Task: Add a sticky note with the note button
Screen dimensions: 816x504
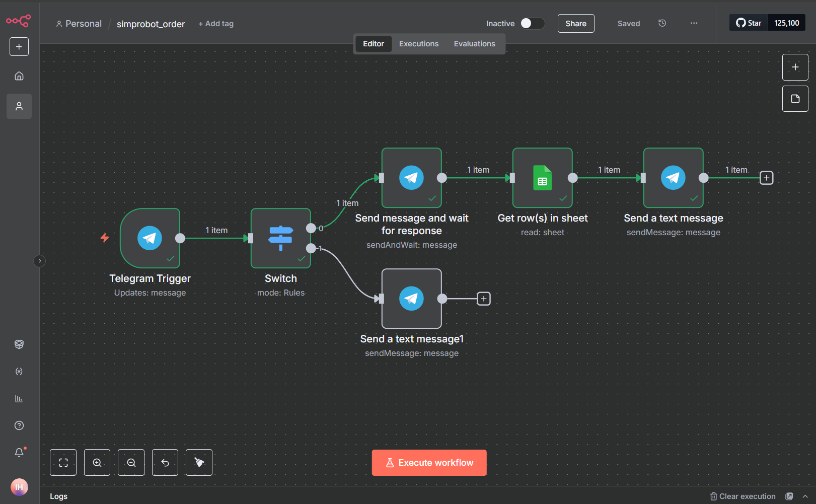Action: 795,99
